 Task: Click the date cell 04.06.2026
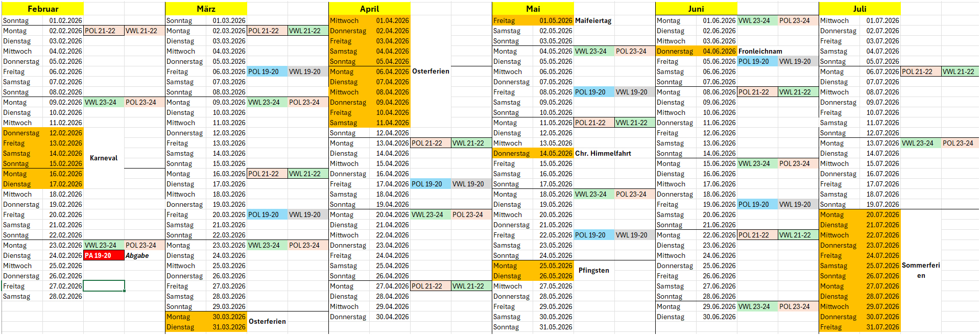point(719,51)
